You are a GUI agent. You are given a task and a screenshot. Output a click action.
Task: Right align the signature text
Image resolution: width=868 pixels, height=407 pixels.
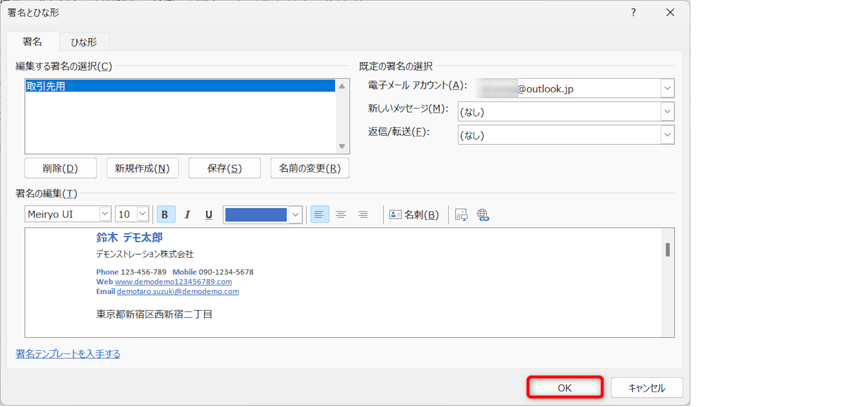tap(363, 215)
